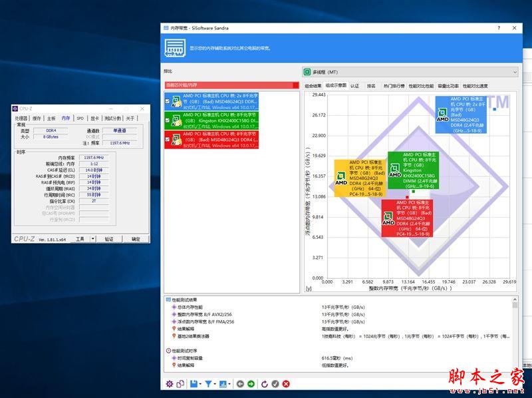Uncheck the green Kingston KHX2400C15 entry
The image size is (532, 398).
pos(168,120)
